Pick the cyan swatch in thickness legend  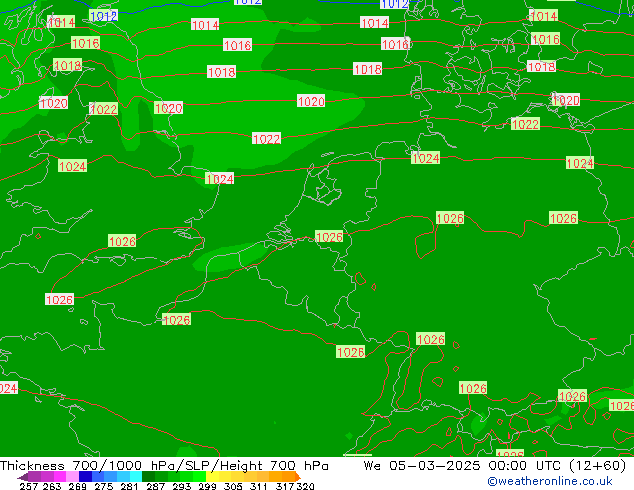[x=136, y=476]
